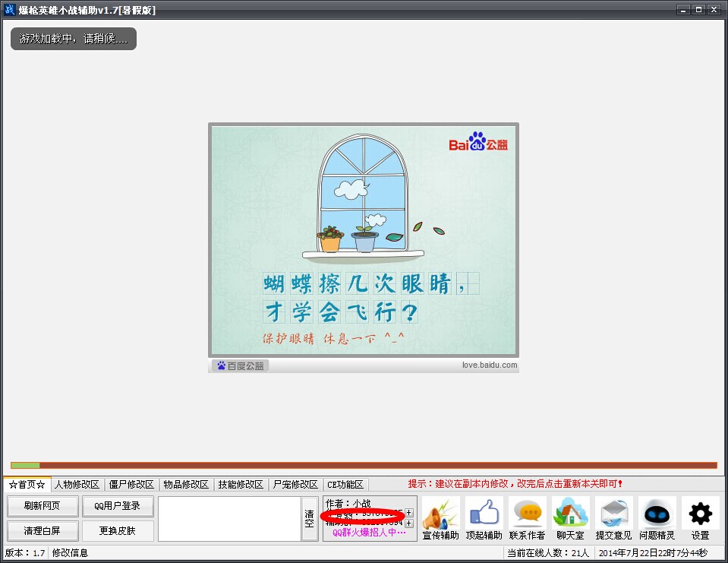Switch to the ☆首页☆ tab
This screenshot has height=563, width=728.
(x=27, y=485)
